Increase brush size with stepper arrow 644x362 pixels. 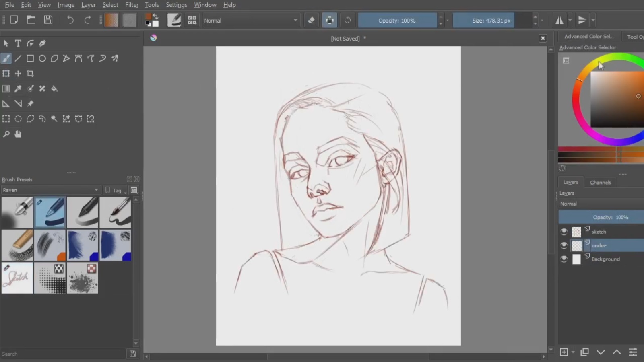(x=535, y=17)
